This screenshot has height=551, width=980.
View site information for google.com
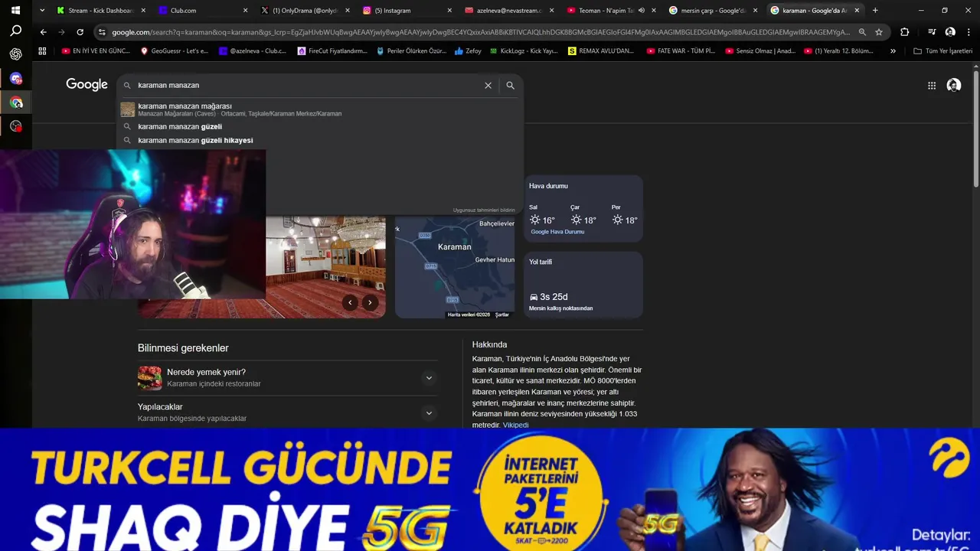pos(102,32)
